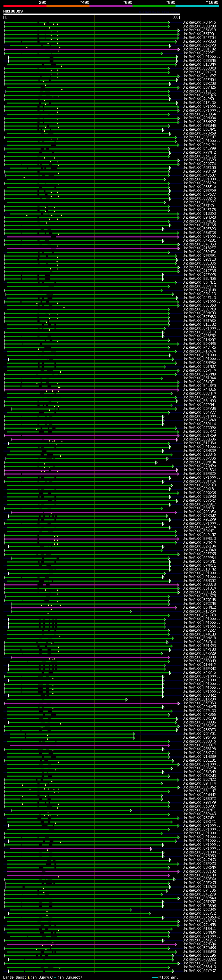Select the query label AU188329
The image size is (222, 980).
[13, 11]
